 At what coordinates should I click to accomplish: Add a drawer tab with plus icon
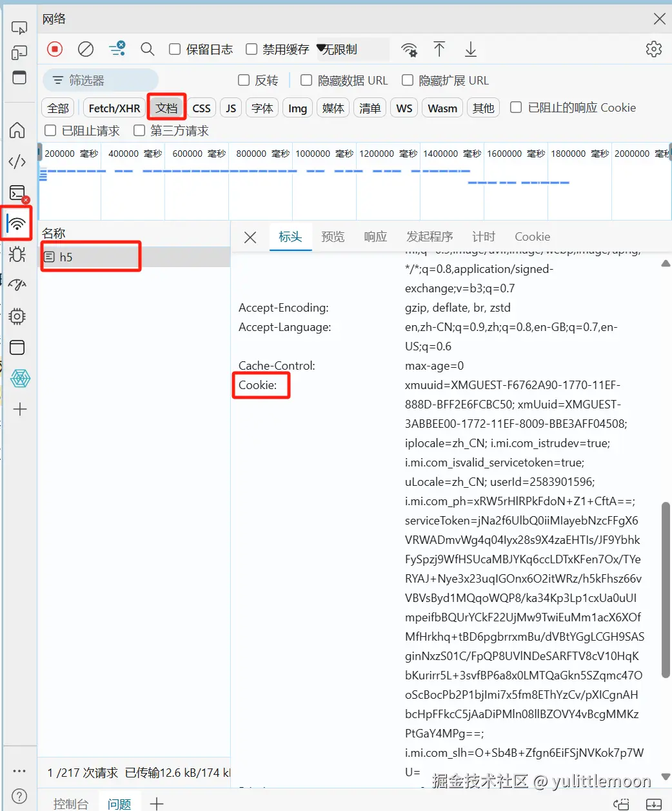click(x=157, y=803)
